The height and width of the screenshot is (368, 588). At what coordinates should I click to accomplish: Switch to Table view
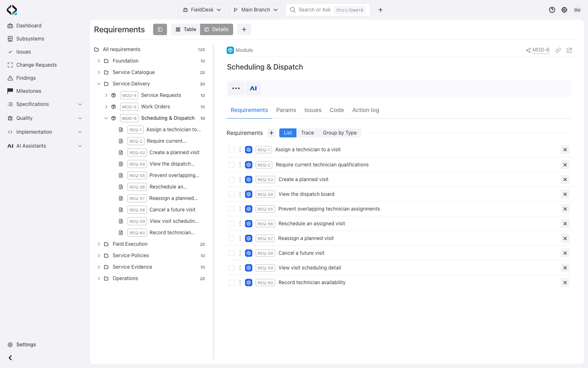click(186, 29)
